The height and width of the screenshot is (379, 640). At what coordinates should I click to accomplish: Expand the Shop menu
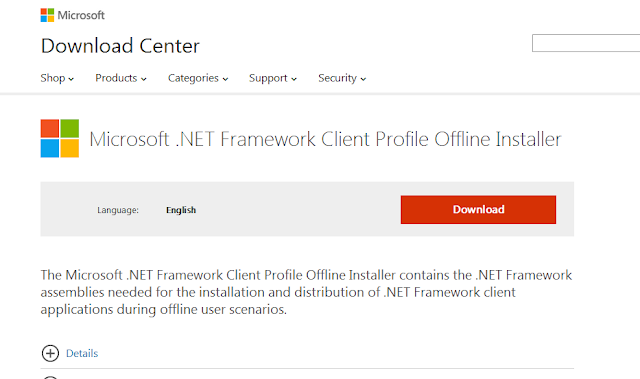(57, 78)
